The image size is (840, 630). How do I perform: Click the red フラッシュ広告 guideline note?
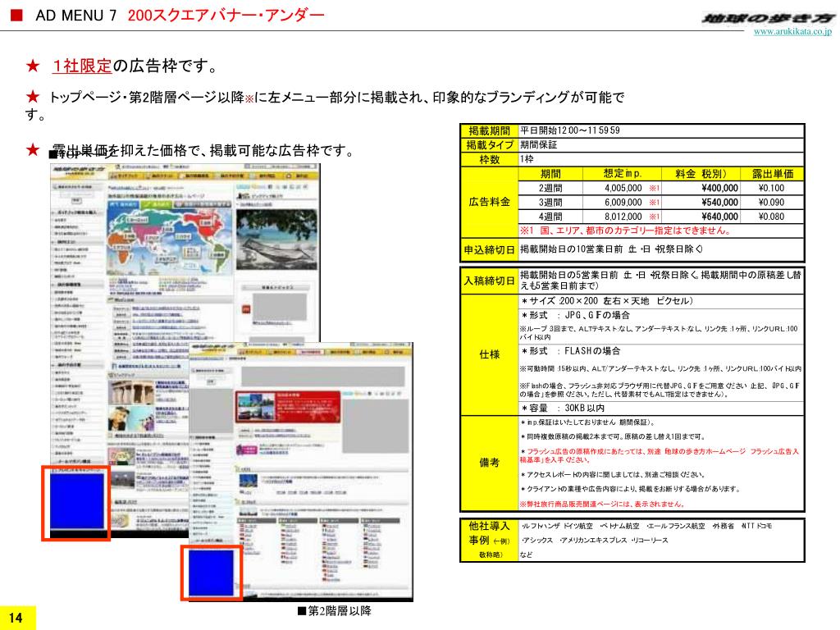click(660, 455)
